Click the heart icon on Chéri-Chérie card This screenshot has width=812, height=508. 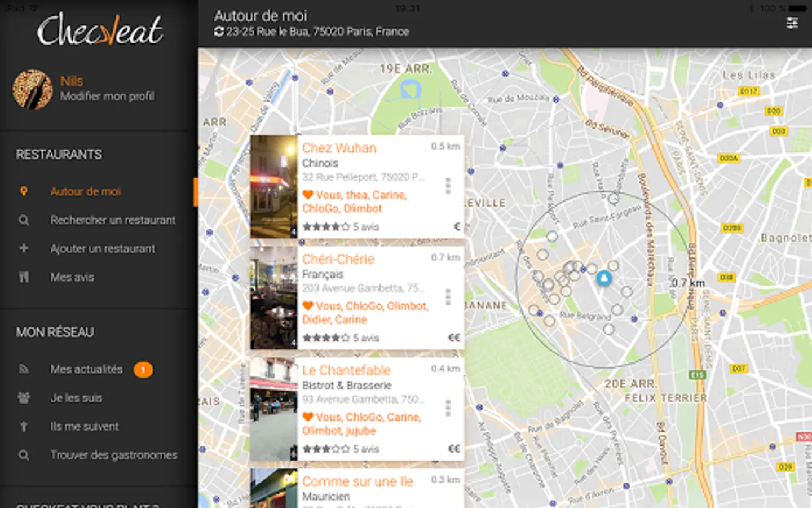(x=308, y=306)
